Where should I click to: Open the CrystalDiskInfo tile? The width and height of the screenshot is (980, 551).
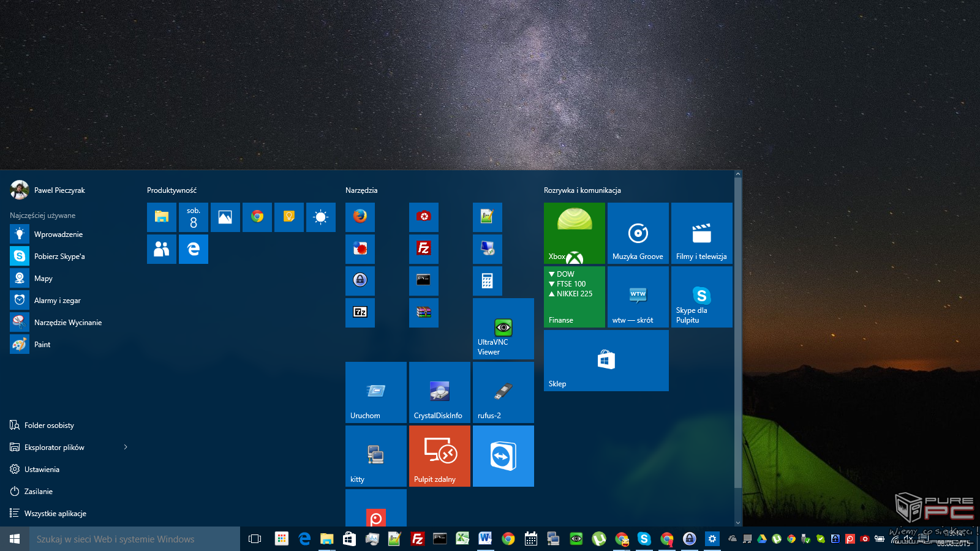(440, 392)
